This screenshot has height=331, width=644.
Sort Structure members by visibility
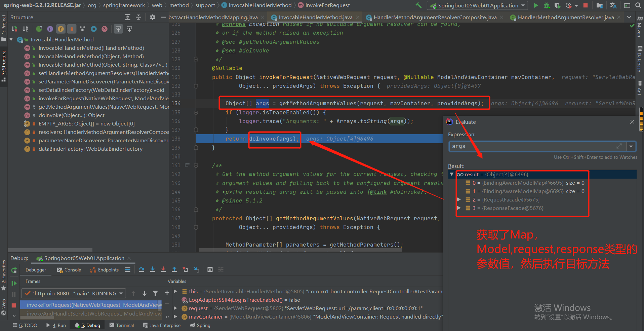point(14,29)
